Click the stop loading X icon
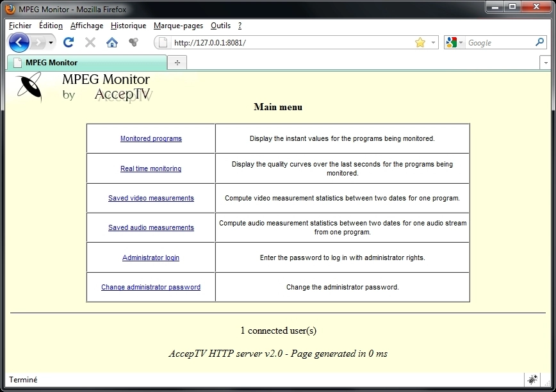This screenshot has height=392, width=556. point(90,42)
